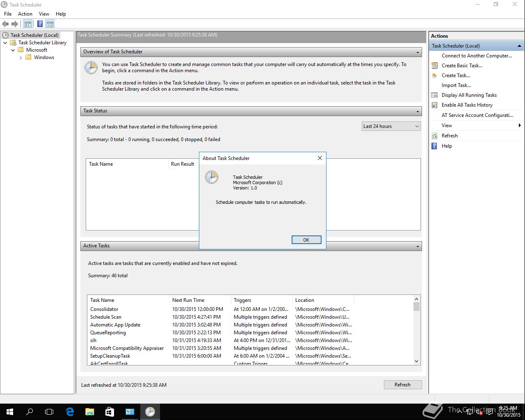Select the QueueReporting task row
This screenshot has width=525, height=420.
[220, 333]
